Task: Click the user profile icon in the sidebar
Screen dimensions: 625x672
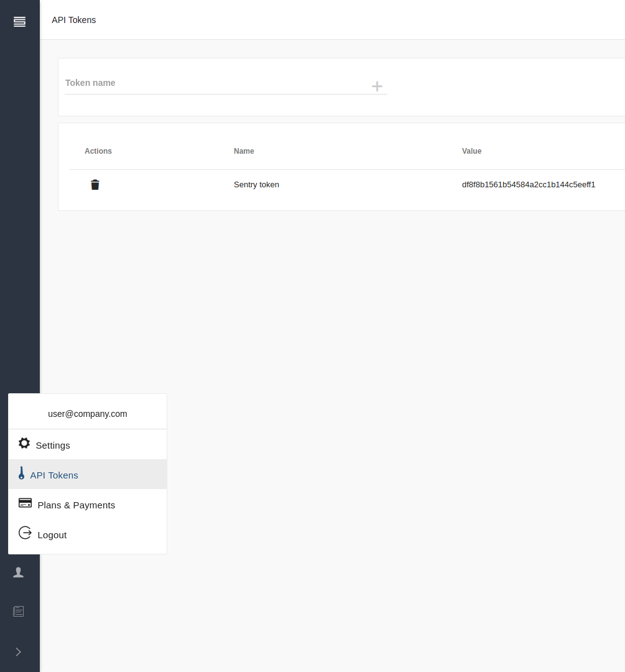Action: pyautogui.click(x=19, y=572)
